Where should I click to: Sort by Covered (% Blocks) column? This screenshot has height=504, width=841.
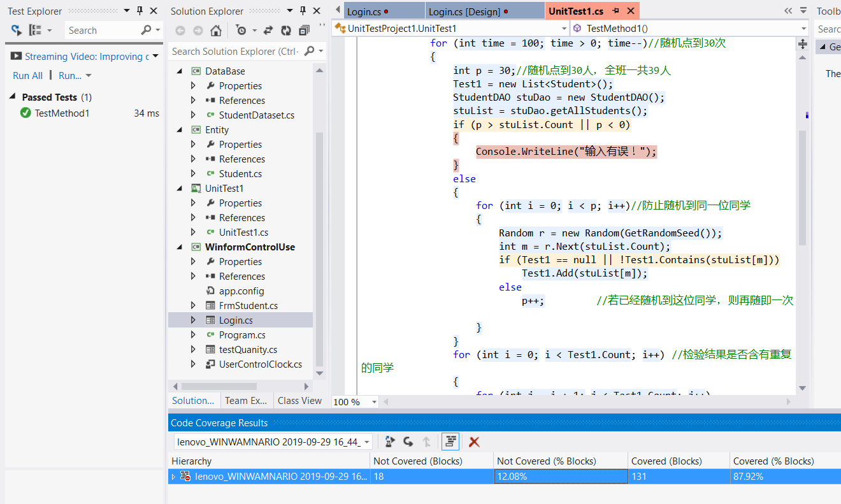coord(785,461)
